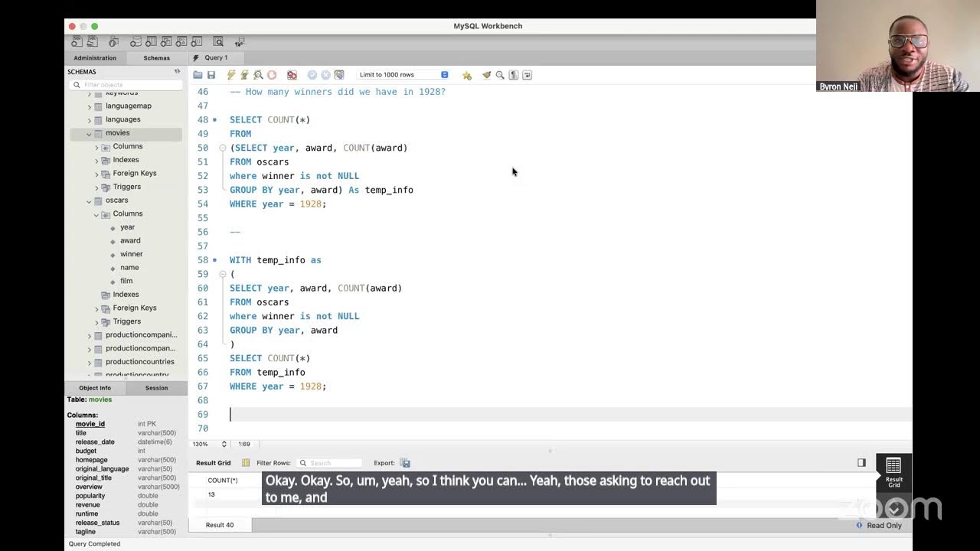
Task: Expand Foreign Keys under movies
Action: click(97, 174)
